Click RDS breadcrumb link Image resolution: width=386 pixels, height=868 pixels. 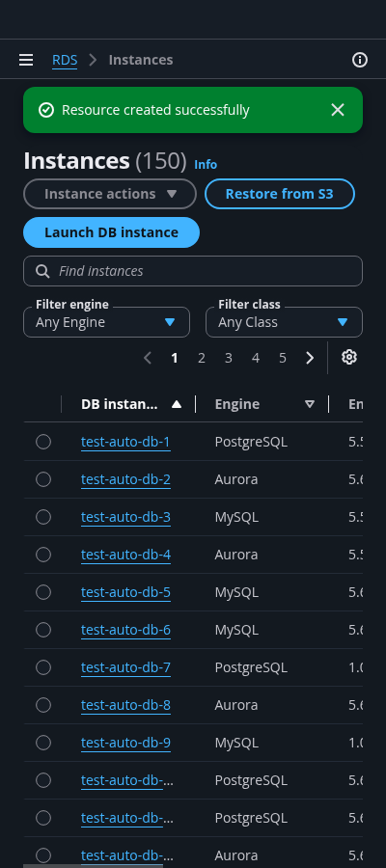[x=65, y=60]
